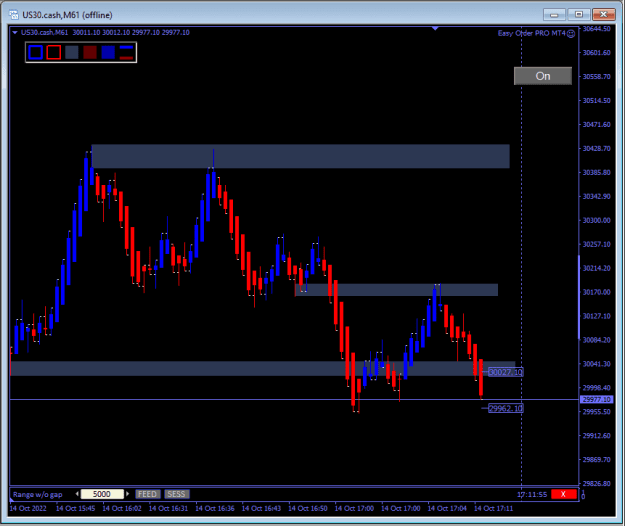Viewport: 625px width, 526px height.
Task: Minimize the US30.cash chart window
Action: (x=554, y=15)
